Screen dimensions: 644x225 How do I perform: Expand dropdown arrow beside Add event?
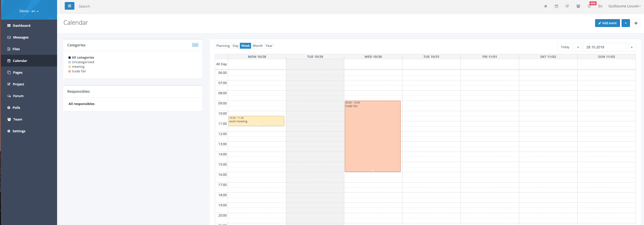coord(625,23)
